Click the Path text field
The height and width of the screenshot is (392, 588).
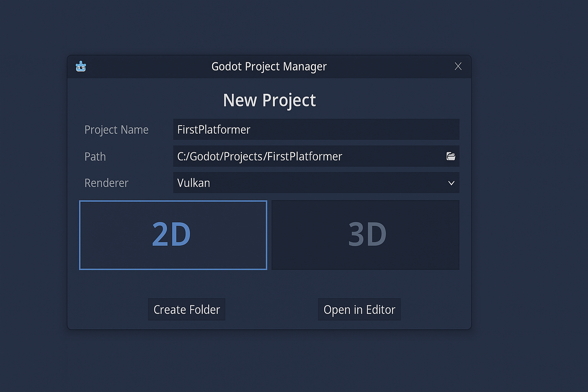point(306,156)
